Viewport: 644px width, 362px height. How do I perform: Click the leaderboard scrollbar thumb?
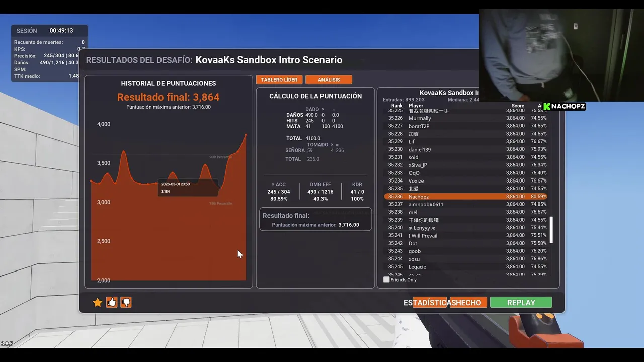(551, 230)
